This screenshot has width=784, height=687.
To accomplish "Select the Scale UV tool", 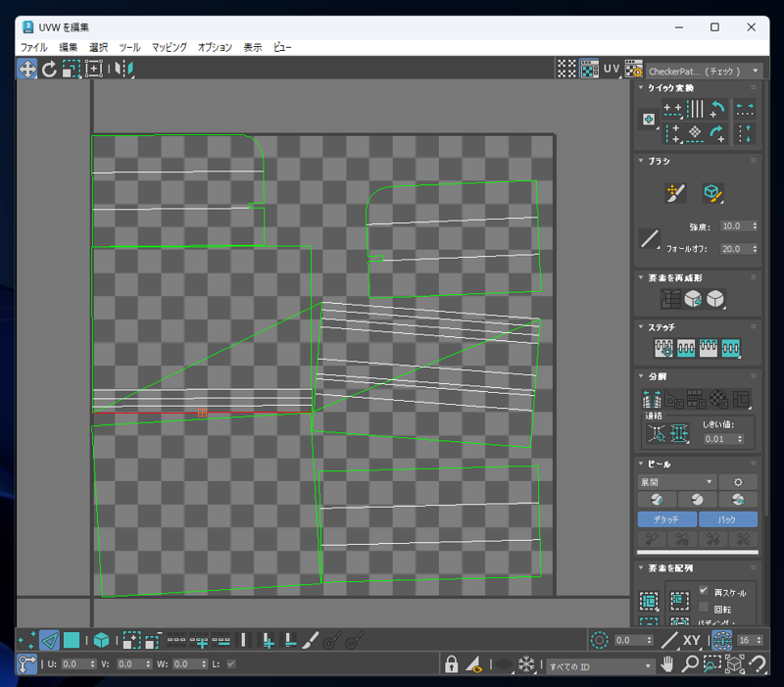I will click(71, 69).
